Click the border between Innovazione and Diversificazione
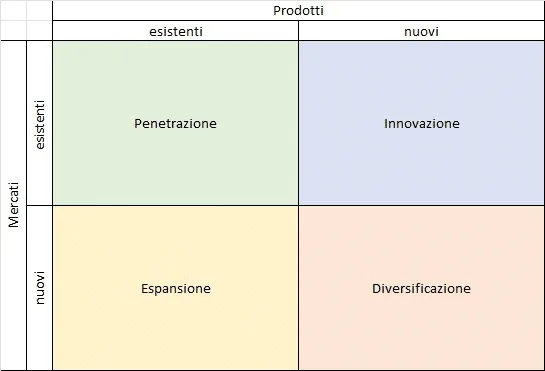This screenshot has height=371, width=545. coord(421,205)
